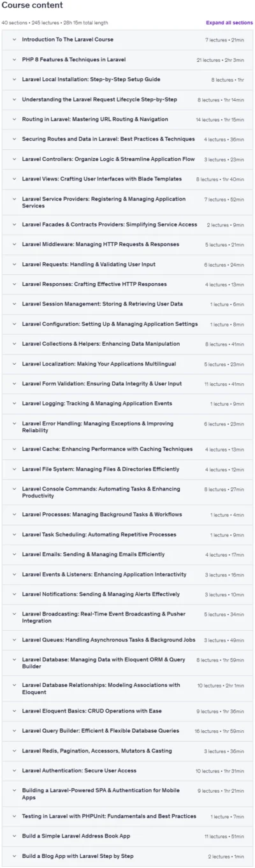Screen dimensions: 255x868
Task: Open Laravel Session Management section chevron
Action: point(14,304)
